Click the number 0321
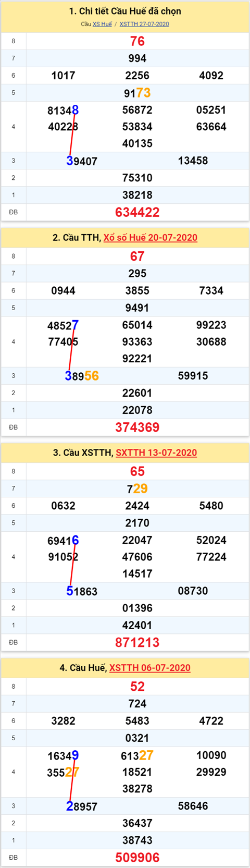 point(137,738)
